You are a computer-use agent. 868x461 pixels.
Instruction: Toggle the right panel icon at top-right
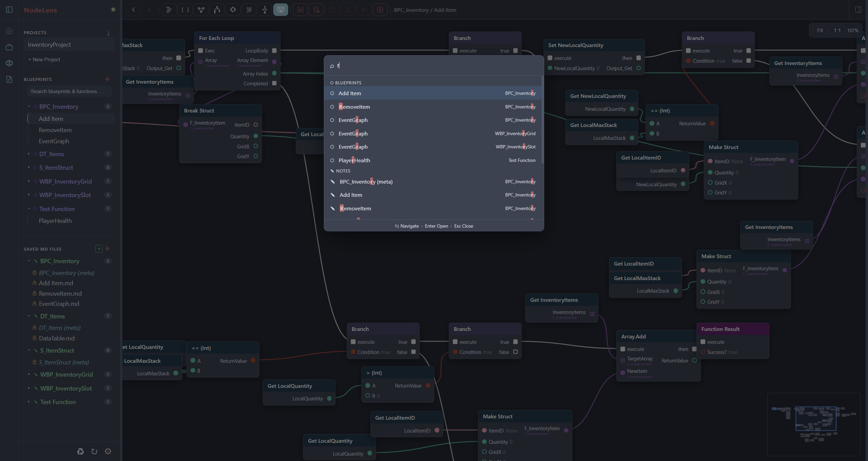[x=858, y=9]
